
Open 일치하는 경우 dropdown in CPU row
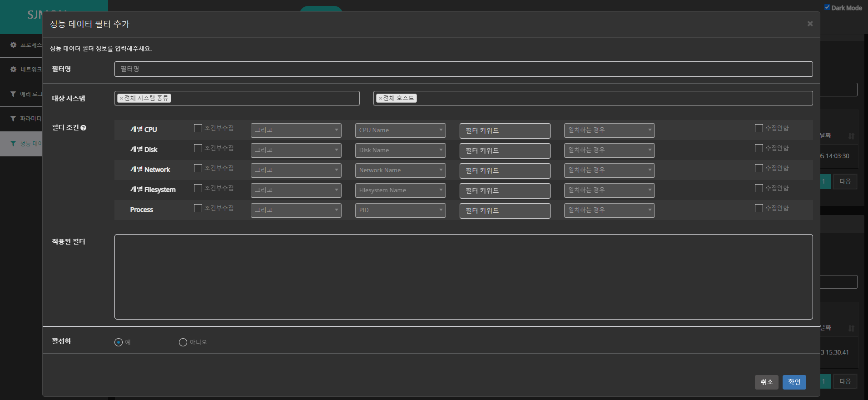point(610,130)
